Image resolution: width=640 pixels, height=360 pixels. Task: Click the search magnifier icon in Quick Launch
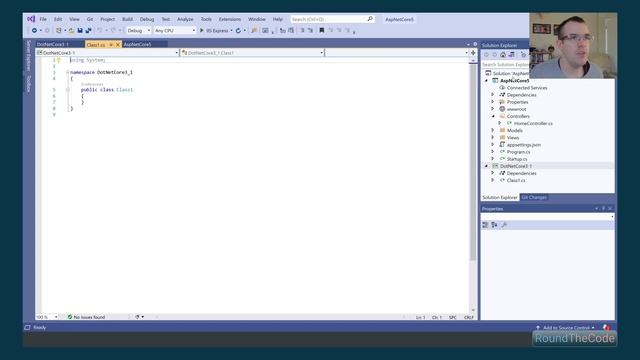[370, 19]
